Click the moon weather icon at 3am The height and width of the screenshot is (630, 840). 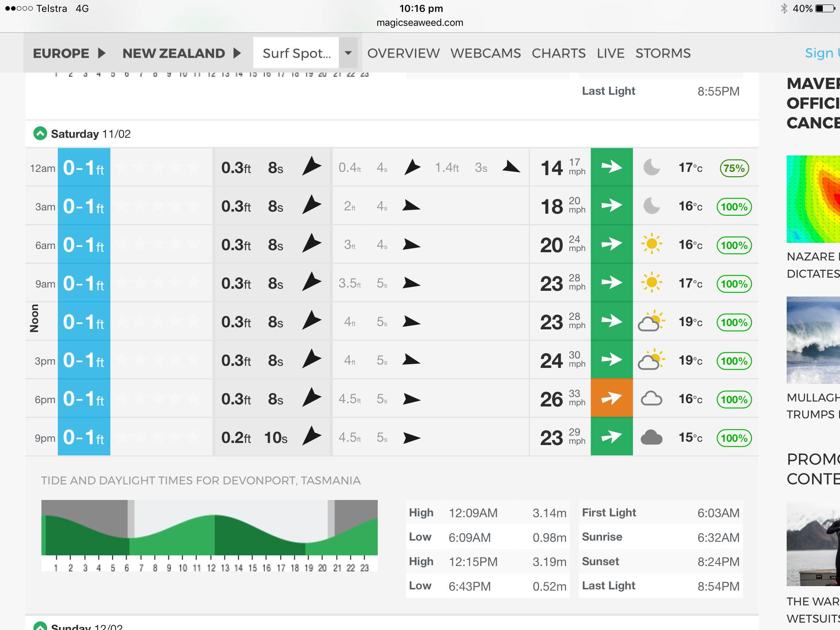pyautogui.click(x=651, y=205)
